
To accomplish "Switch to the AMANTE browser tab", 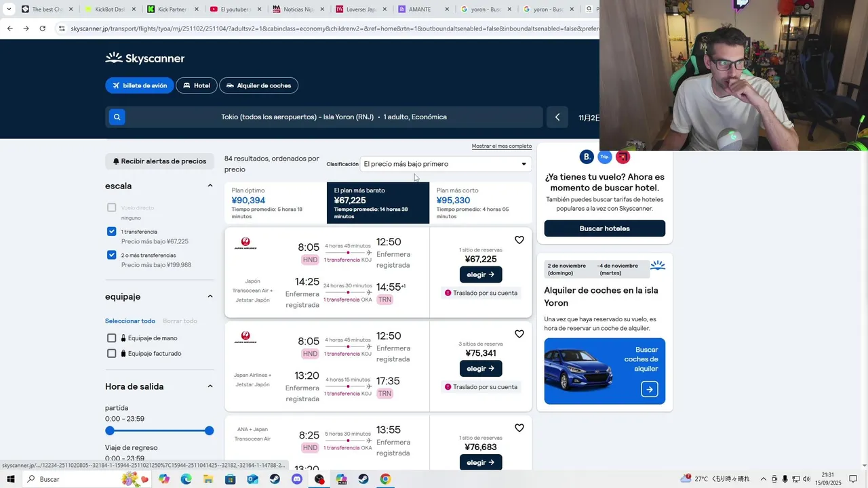I will tap(424, 9).
